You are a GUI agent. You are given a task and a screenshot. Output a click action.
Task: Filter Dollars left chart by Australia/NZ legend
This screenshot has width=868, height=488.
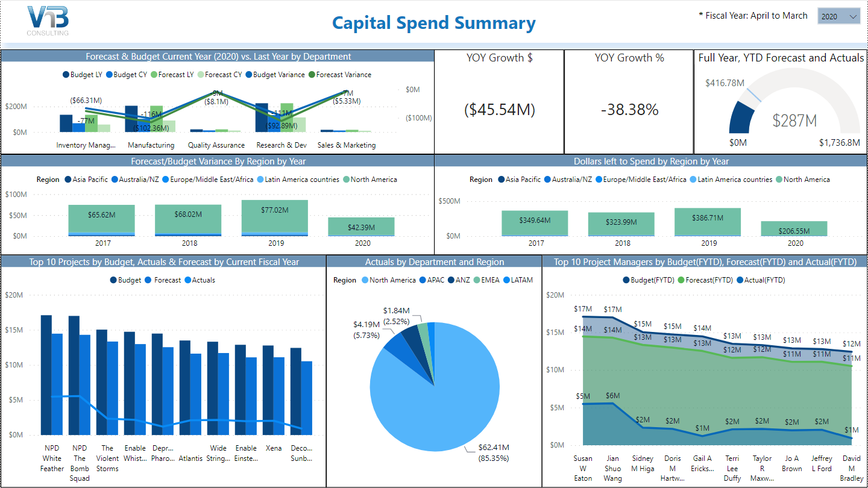[x=568, y=180]
